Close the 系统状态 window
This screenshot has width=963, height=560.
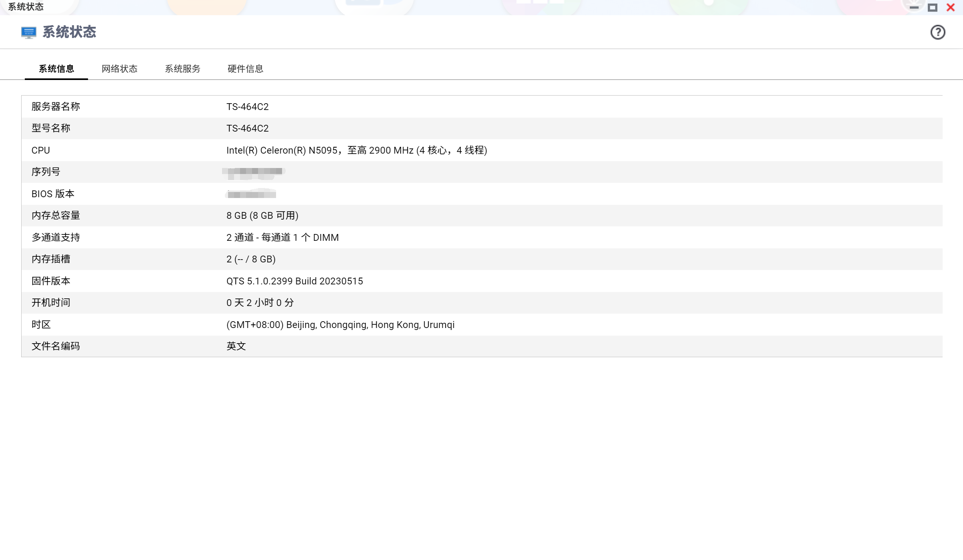pos(951,8)
